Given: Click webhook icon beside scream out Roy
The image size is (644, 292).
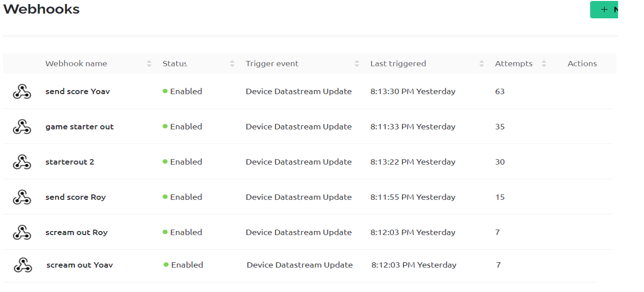Looking at the screenshot, I should 22,233.
